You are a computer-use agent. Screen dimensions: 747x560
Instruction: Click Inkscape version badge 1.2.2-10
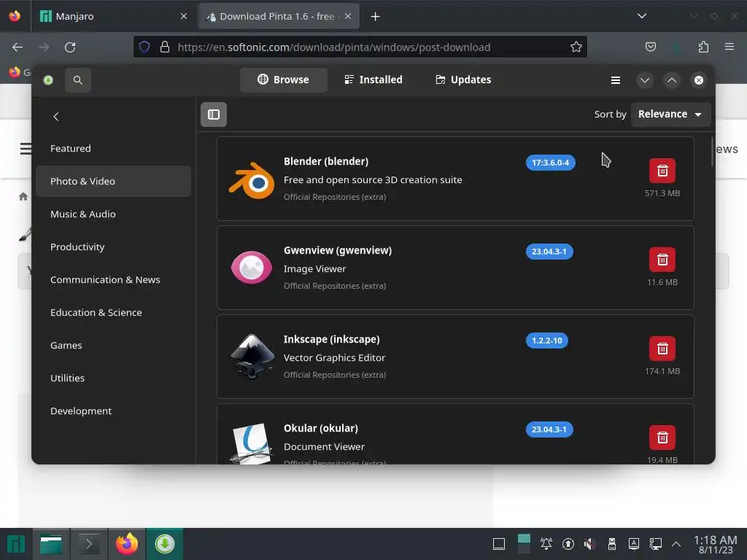pyautogui.click(x=547, y=341)
